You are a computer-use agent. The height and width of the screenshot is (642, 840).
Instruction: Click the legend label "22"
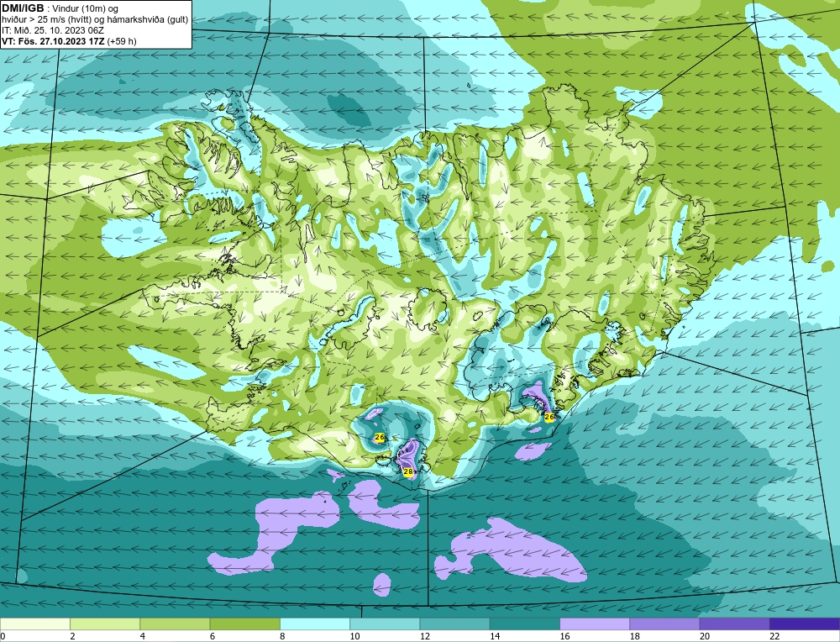(x=774, y=636)
